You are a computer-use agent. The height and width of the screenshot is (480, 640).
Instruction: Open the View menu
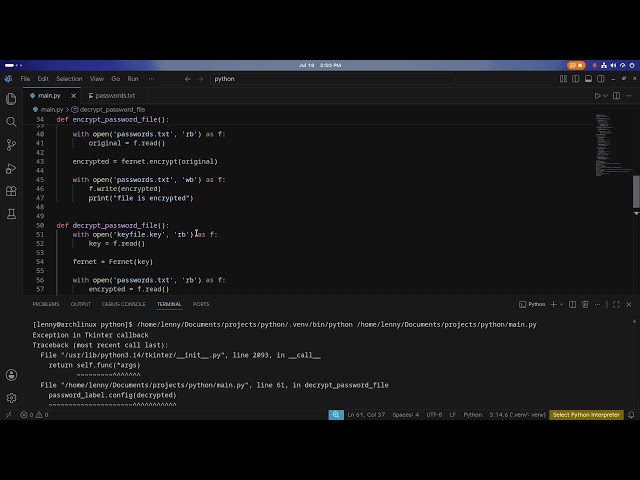97,79
